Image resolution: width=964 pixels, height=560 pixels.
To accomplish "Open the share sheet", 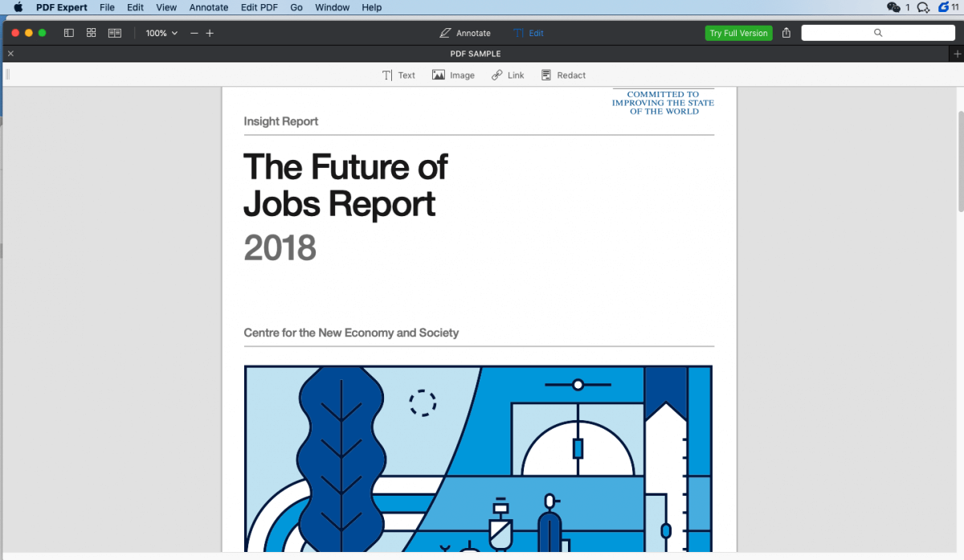I will click(x=786, y=33).
